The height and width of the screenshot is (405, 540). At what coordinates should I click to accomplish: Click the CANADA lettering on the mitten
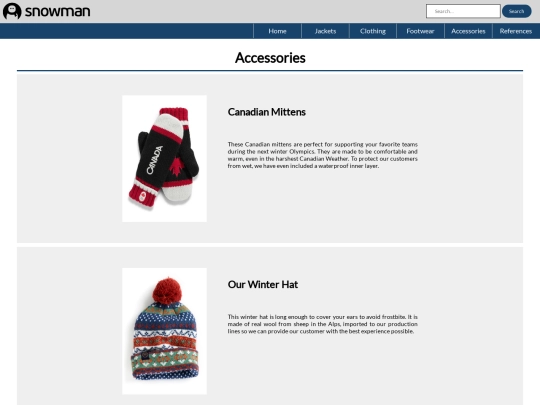pyautogui.click(x=155, y=160)
